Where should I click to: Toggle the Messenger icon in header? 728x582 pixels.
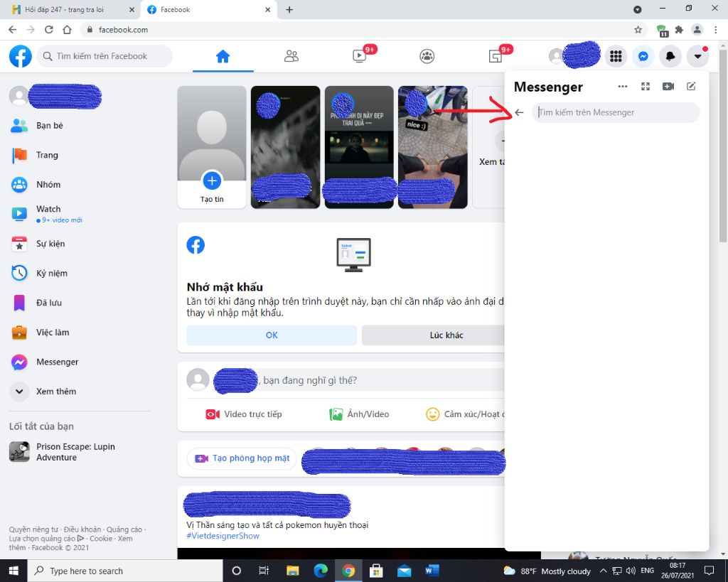click(x=643, y=56)
